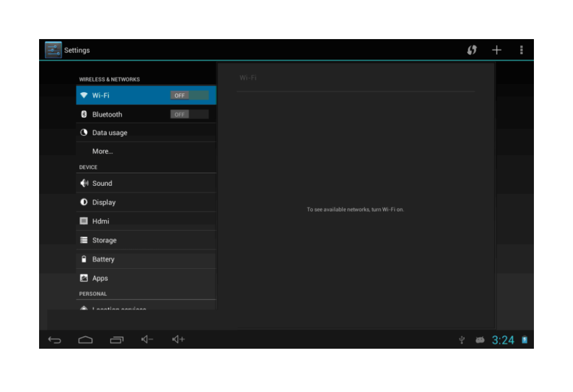573x392 pixels.
Task: Tap the USB connection status icon
Action: [x=462, y=340]
